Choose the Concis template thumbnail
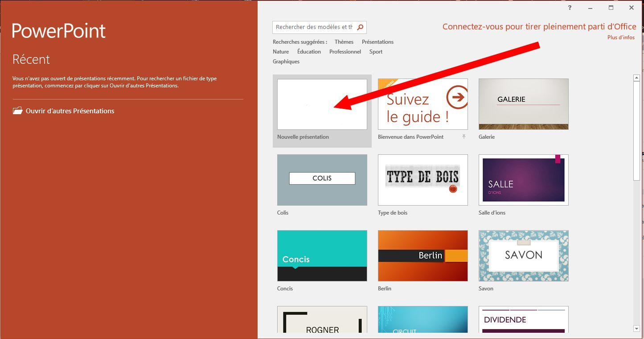 click(322, 256)
